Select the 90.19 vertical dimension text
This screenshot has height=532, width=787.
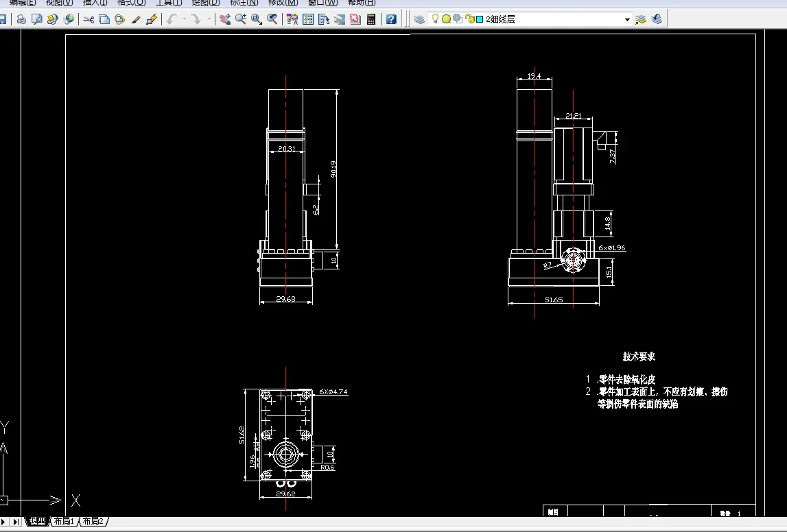tap(333, 169)
